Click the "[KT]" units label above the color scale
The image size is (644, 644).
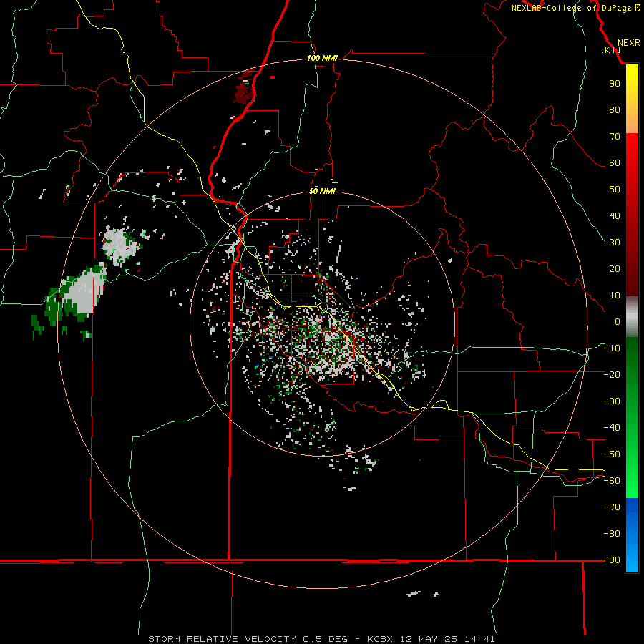pos(611,49)
